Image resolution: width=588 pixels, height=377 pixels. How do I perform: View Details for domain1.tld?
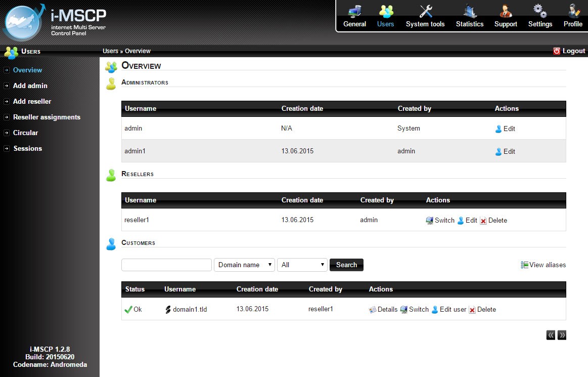(383, 310)
